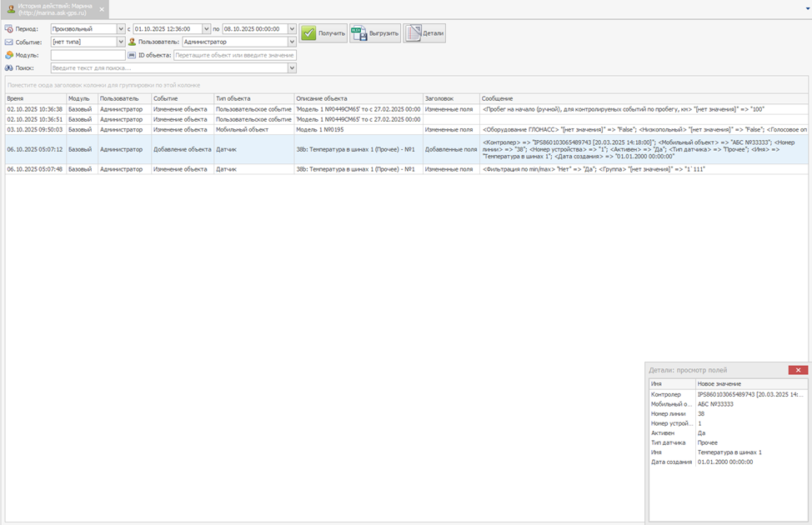
Task: Click the Модуль label icon
Action: tap(9, 55)
